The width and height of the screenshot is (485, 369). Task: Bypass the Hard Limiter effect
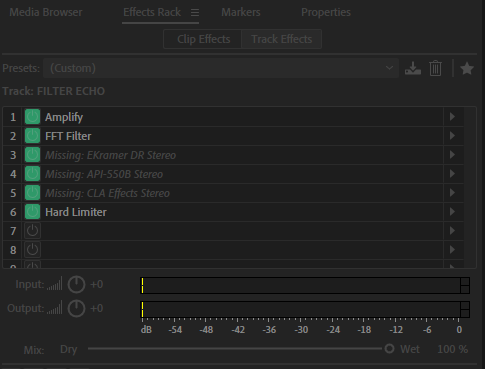click(32, 212)
